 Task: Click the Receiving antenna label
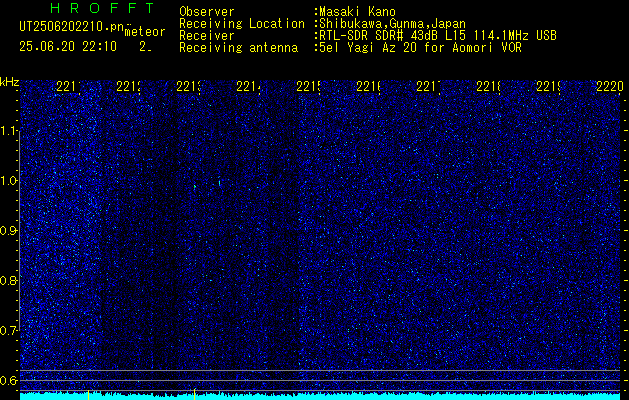click(239, 48)
